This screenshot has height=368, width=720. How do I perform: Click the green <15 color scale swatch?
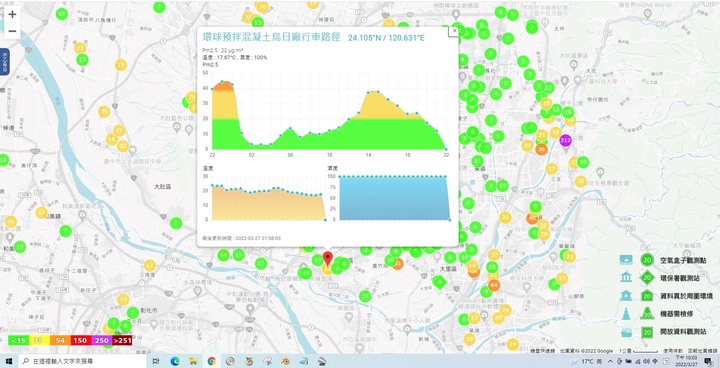point(18,340)
